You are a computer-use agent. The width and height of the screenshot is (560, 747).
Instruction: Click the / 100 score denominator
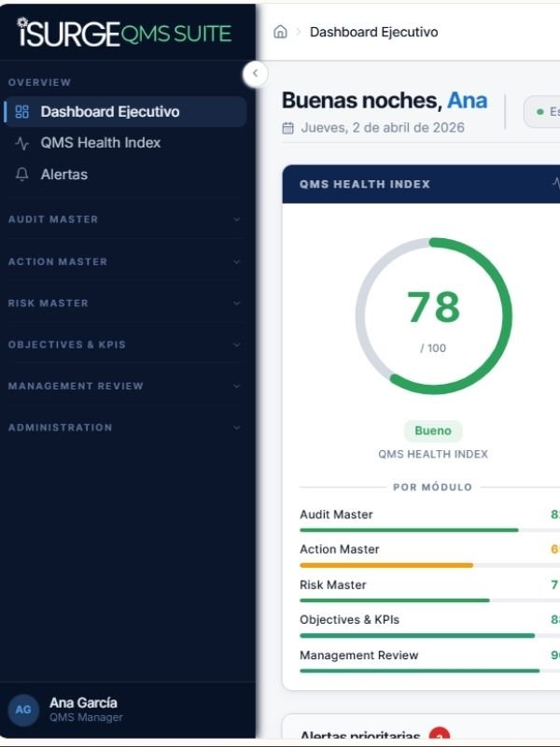(433, 348)
